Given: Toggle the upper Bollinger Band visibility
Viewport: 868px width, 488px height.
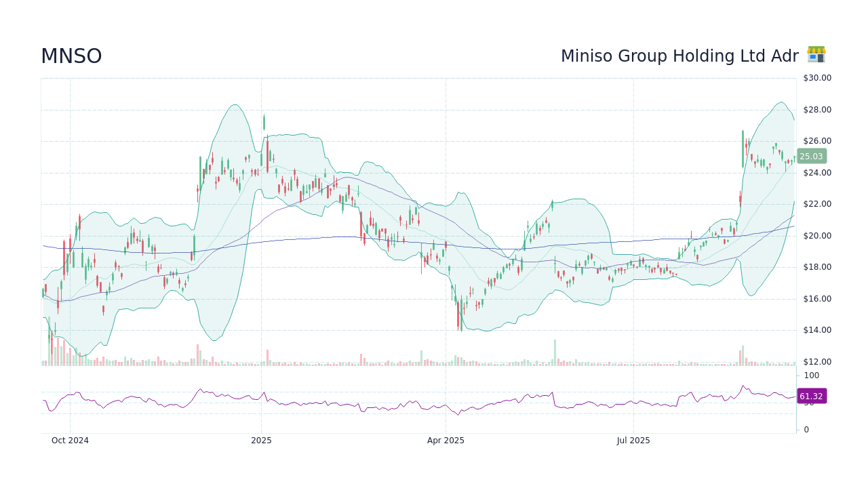Looking at the screenshot, I should click(234, 106).
